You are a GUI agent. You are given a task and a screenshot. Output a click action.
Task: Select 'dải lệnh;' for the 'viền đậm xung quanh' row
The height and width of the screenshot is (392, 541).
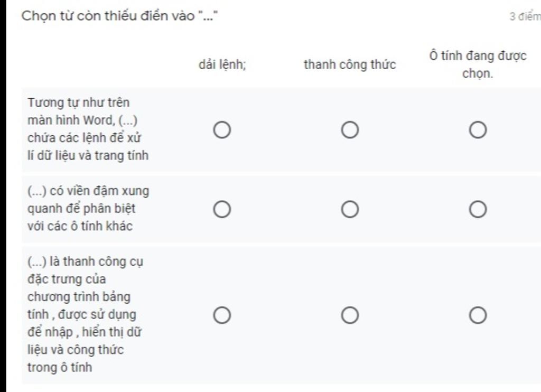click(x=222, y=210)
